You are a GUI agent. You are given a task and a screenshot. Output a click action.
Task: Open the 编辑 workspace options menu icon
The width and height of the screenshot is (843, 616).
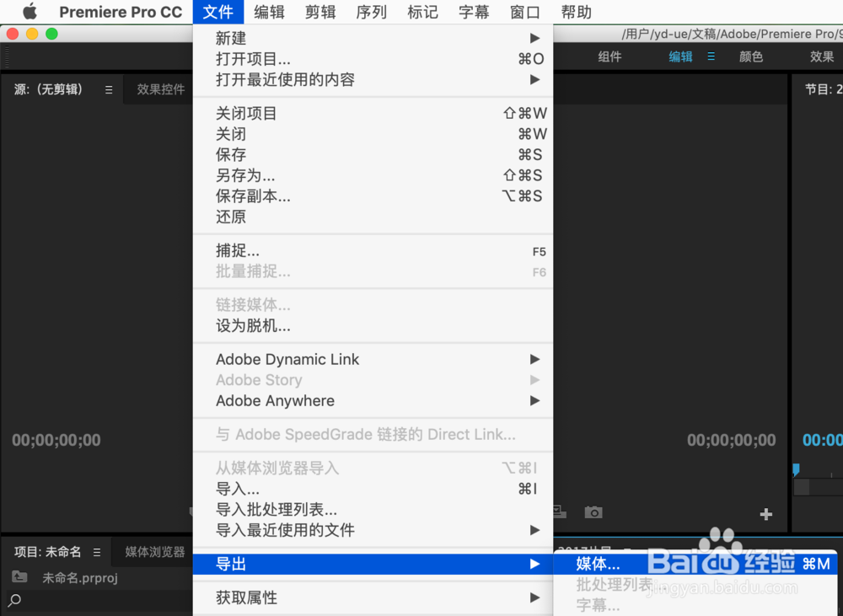[x=711, y=56]
